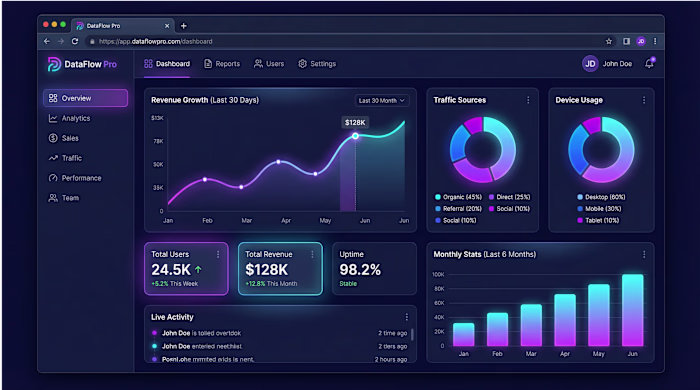Click the John Doe profile name

pyautogui.click(x=617, y=64)
